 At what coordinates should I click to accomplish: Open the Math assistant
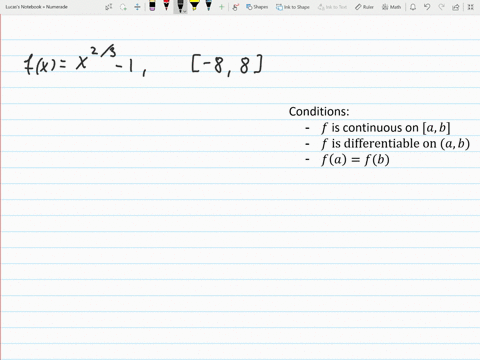pos(391,7)
